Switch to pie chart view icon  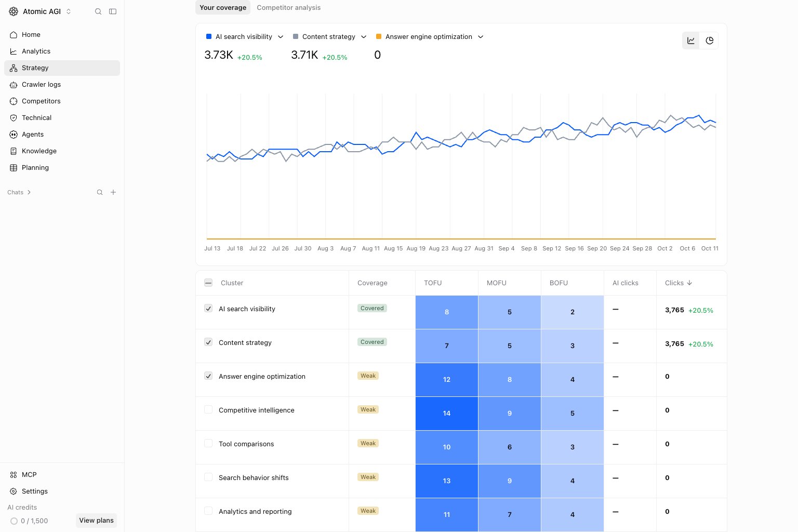[710, 41]
